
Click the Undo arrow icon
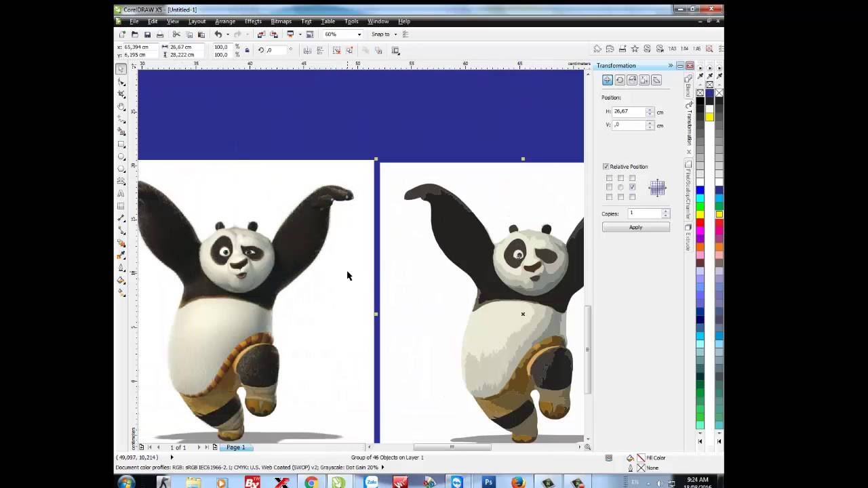click(218, 34)
